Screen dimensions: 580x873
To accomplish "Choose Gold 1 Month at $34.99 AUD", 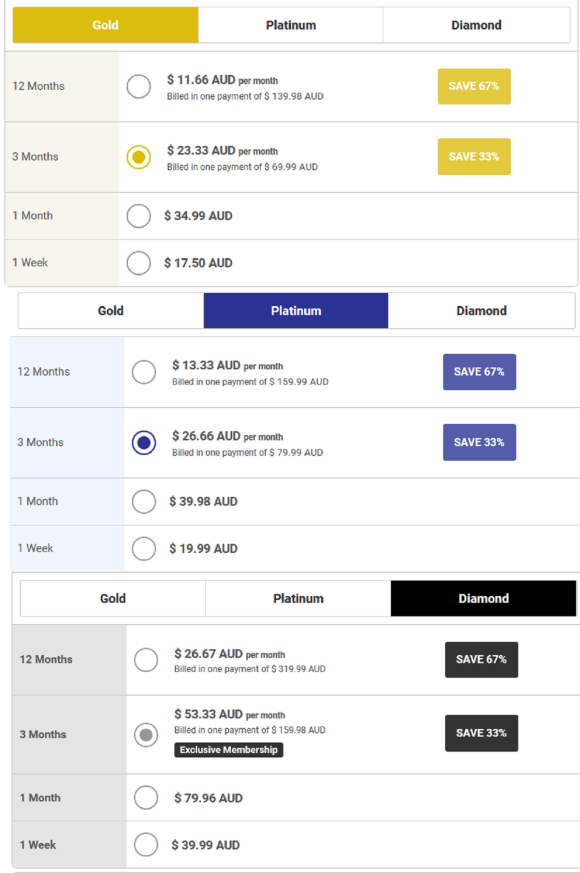I will coord(139,216).
